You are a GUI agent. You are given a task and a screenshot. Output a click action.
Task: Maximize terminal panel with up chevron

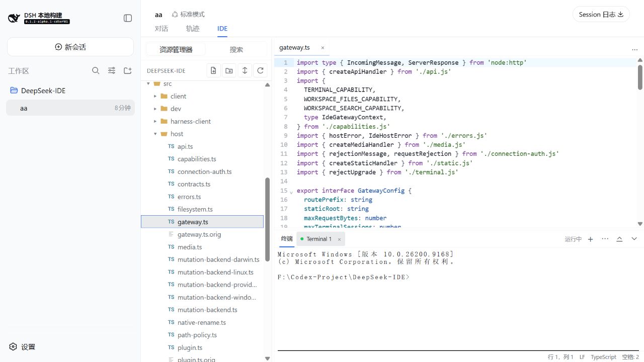[x=619, y=239]
